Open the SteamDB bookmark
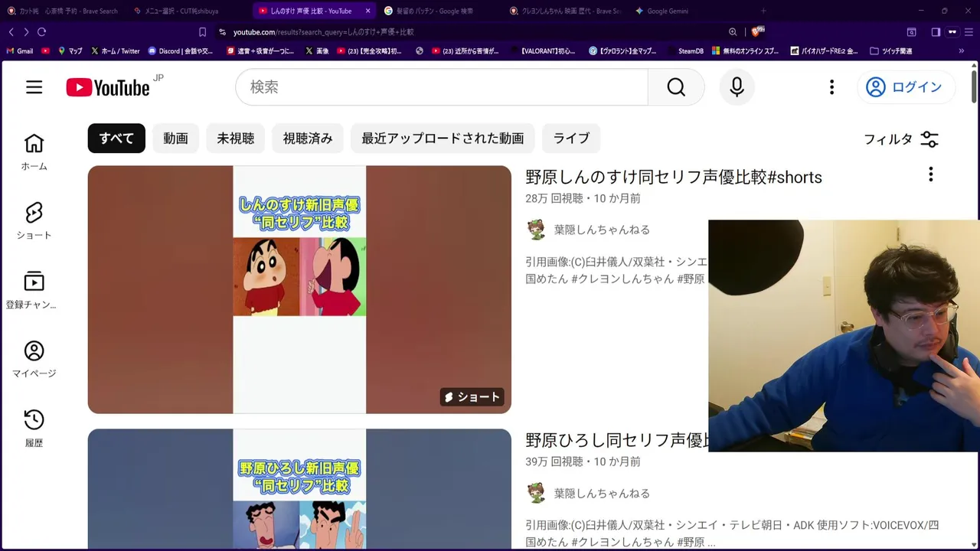 (x=685, y=51)
